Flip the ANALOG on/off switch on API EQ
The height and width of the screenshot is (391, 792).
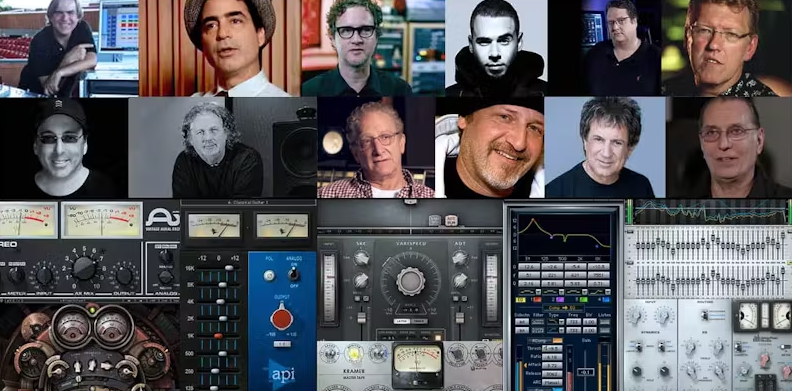tap(293, 274)
